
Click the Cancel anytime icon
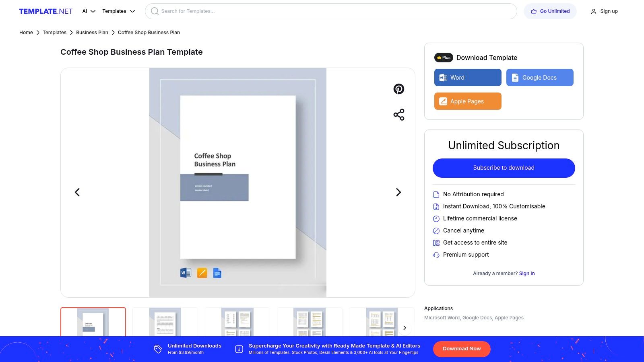[436, 231]
